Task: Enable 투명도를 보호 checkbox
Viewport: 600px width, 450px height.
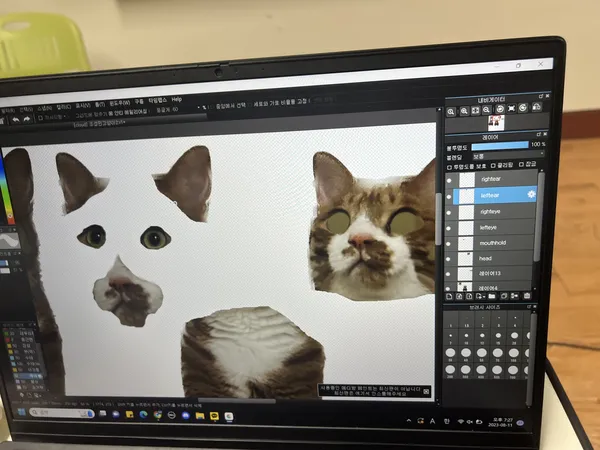Action: [450, 168]
